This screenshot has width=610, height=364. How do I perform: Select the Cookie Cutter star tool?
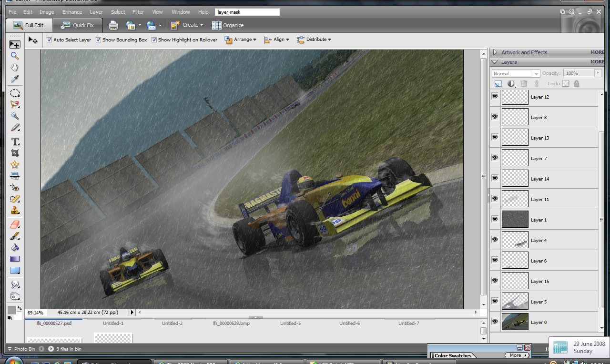pyautogui.click(x=15, y=164)
